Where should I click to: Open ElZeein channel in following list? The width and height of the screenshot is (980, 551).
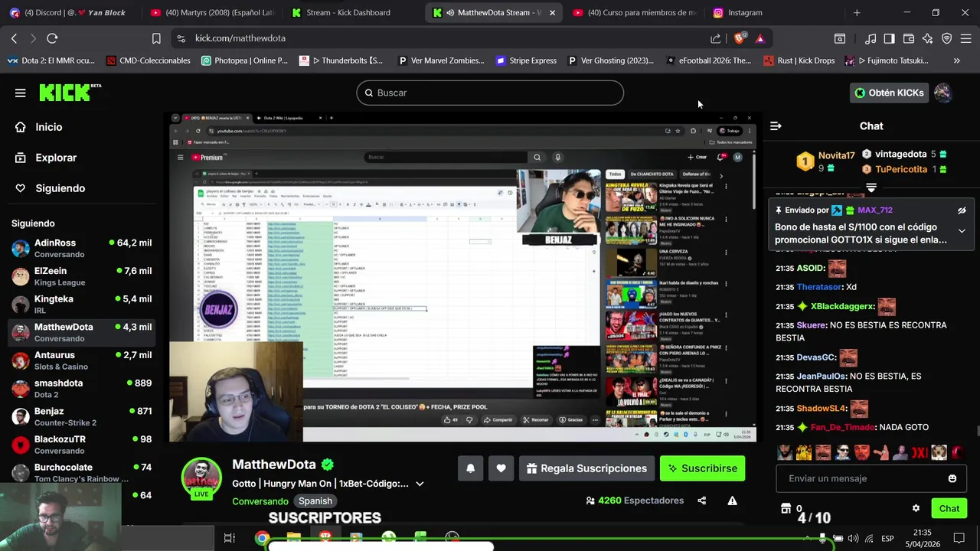(82, 276)
